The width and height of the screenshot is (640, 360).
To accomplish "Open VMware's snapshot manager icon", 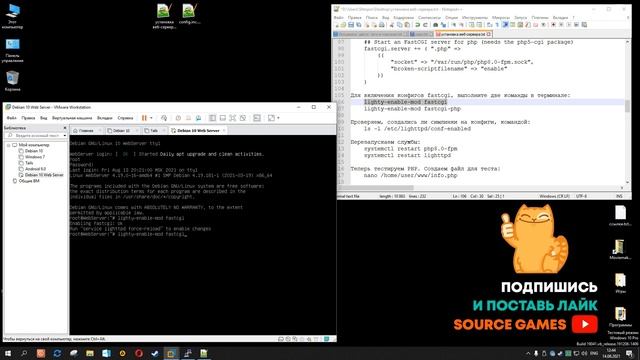I will (x=198, y=118).
